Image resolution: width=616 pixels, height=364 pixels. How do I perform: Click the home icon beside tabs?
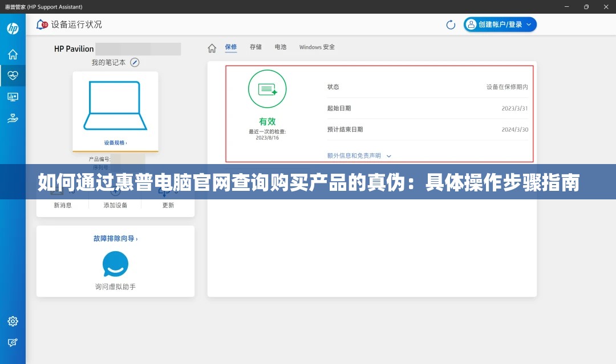coord(212,48)
